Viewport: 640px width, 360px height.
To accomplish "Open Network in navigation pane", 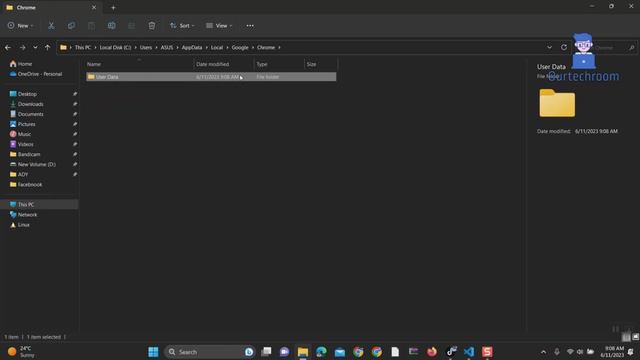I will tap(23, 215).
